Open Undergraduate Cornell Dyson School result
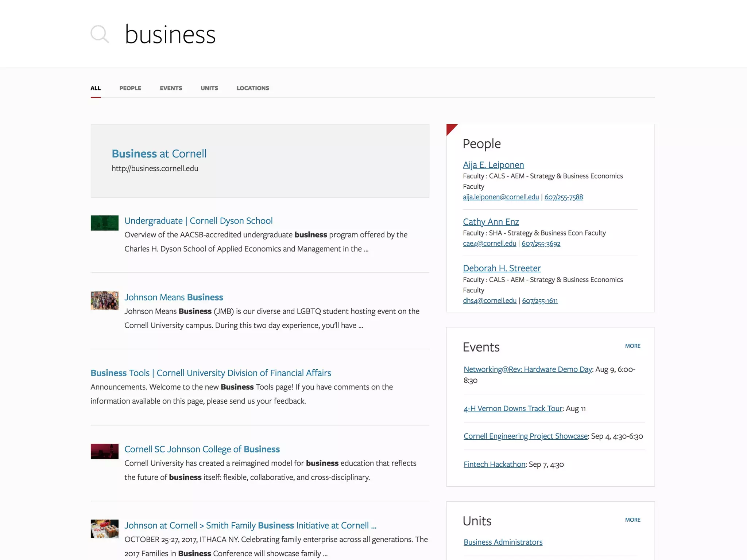747x560 pixels. tap(198, 221)
